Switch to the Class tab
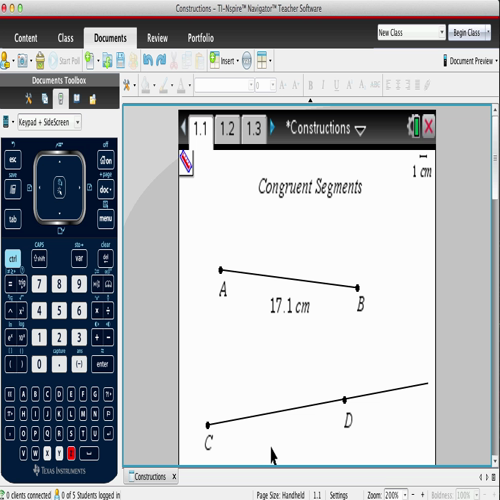Image resolution: width=500 pixels, height=500 pixels. 65,38
